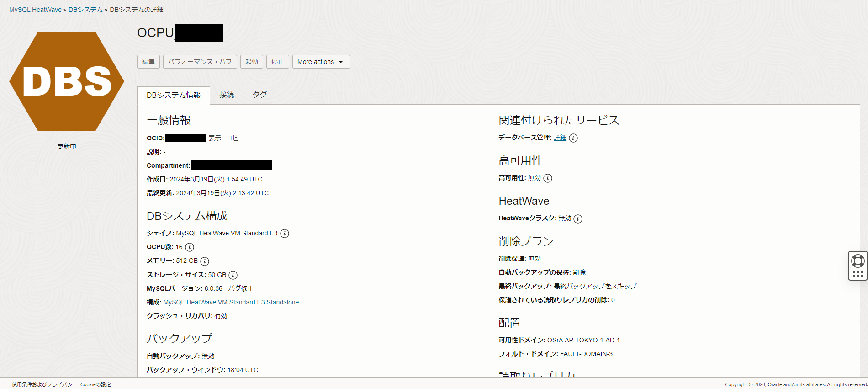Open the More actions dropdown
Image resolution: width=868 pixels, height=389 pixels.
(x=321, y=62)
